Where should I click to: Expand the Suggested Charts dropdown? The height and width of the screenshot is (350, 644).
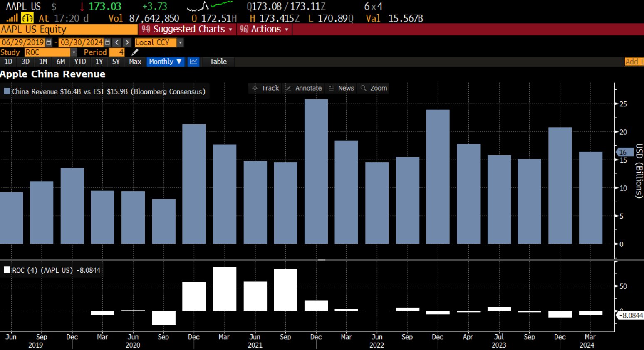187,29
